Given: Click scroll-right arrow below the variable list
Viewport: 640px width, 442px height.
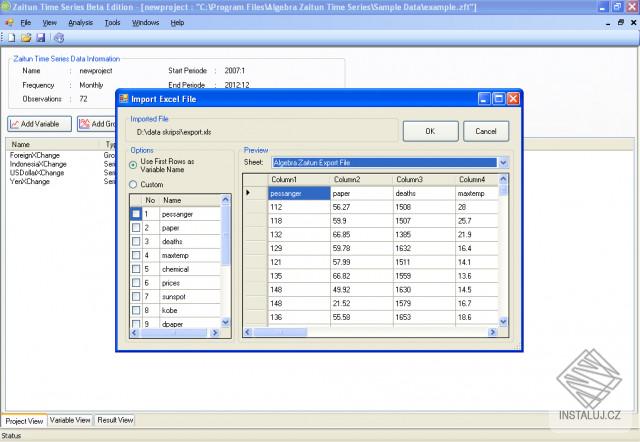Looking at the screenshot, I should pos(215,333).
